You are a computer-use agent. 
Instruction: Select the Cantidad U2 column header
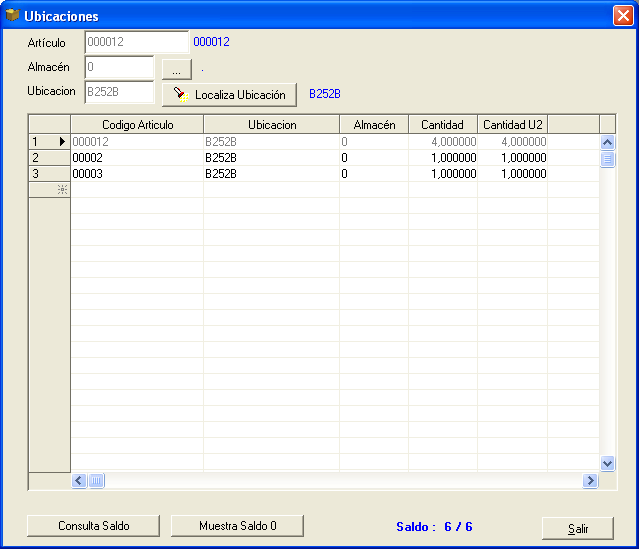[512, 125]
